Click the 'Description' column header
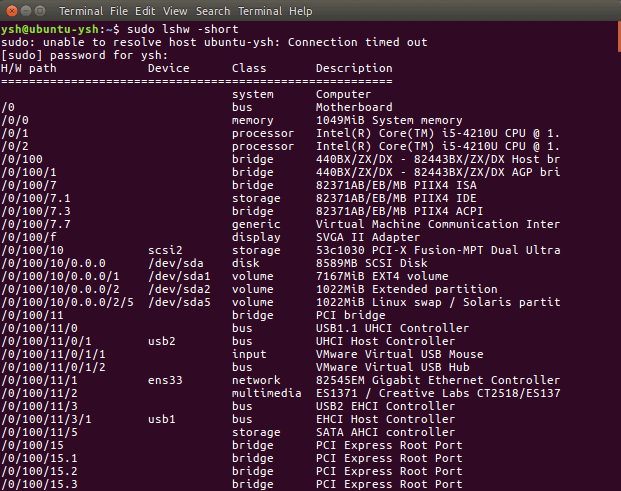The height and width of the screenshot is (491, 621). coord(354,69)
